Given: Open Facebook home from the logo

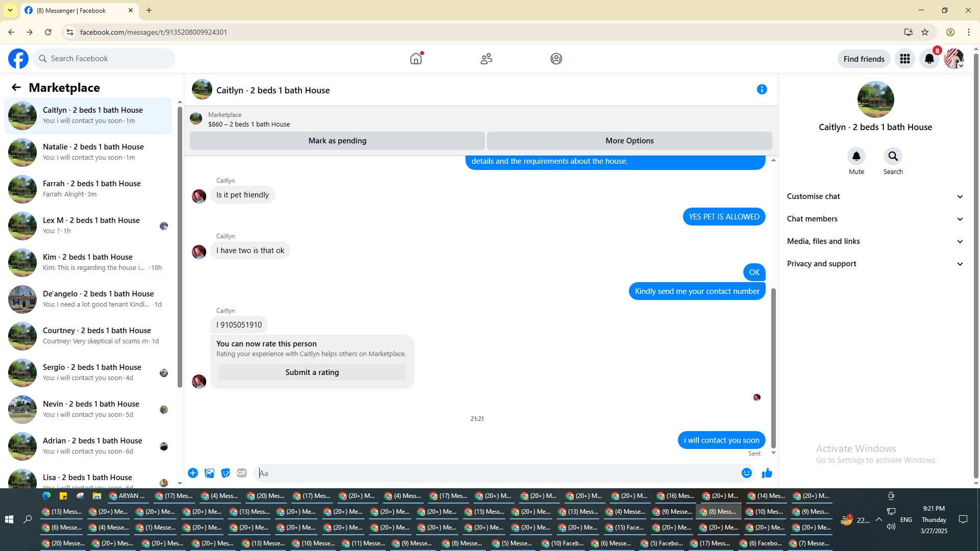Looking at the screenshot, I should (x=18, y=59).
